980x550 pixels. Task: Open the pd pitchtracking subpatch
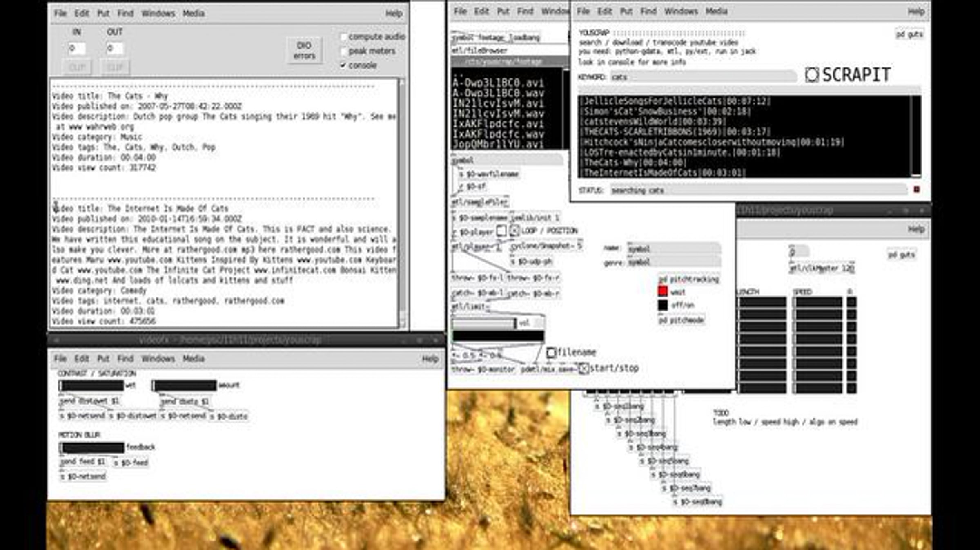coord(688,279)
